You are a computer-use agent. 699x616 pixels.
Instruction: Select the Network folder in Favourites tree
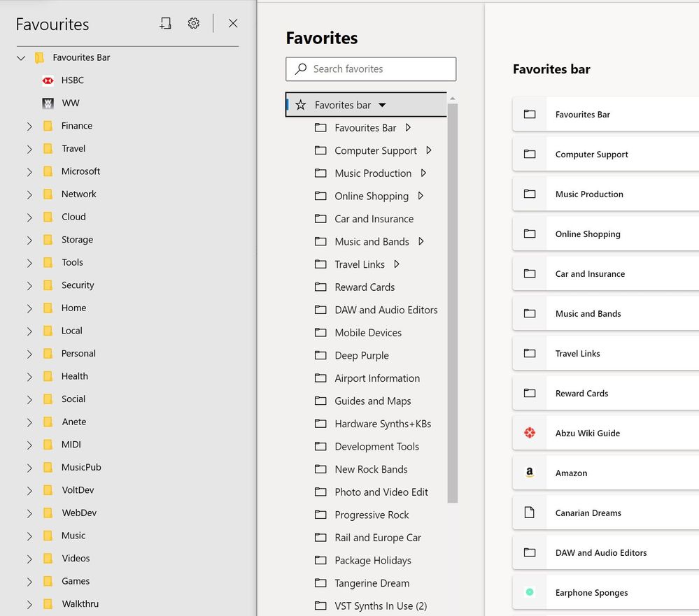(78, 194)
